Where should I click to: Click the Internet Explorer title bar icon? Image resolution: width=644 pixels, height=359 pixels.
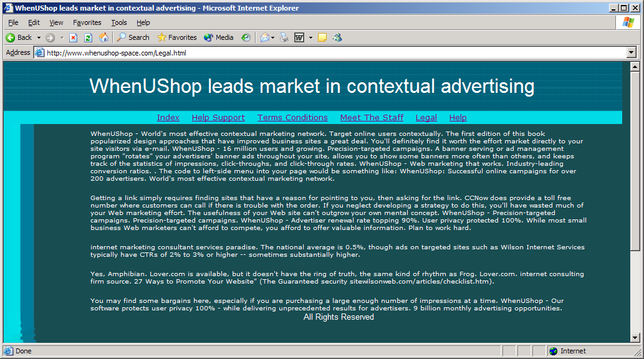pyautogui.click(x=8, y=8)
